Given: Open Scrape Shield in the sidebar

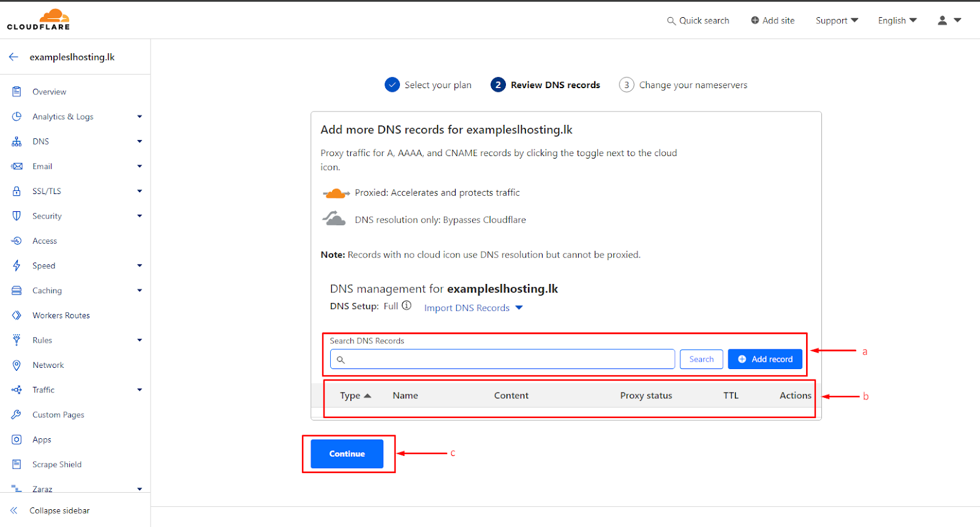Looking at the screenshot, I should click(57, 465).
